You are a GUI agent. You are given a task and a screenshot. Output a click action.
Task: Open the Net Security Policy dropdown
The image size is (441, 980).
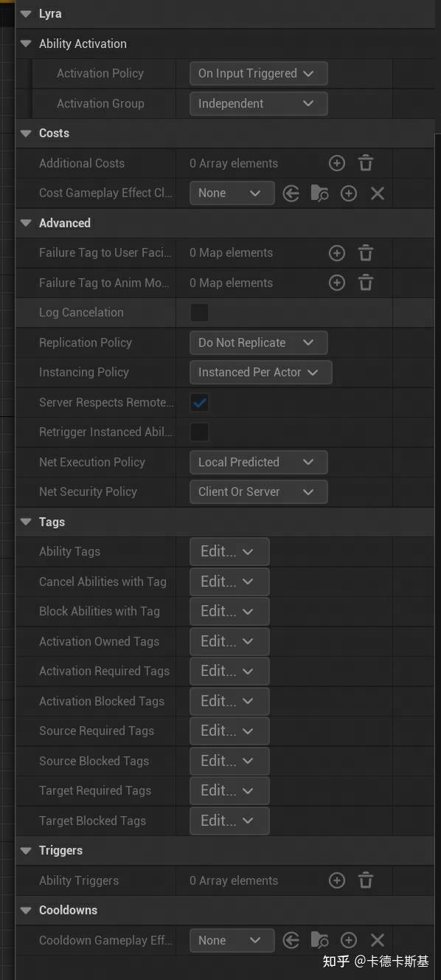[x=258, y=491]
